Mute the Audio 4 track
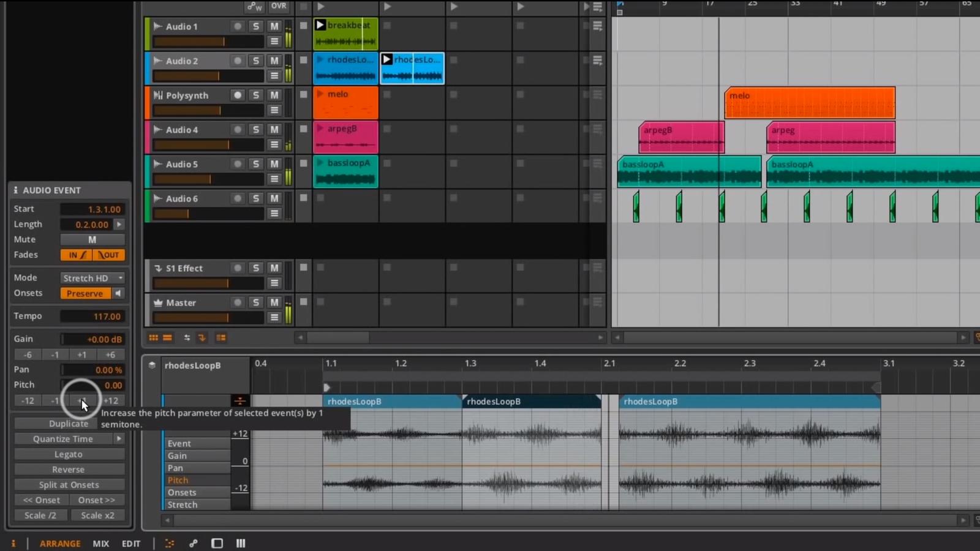 tap(274, 129)
